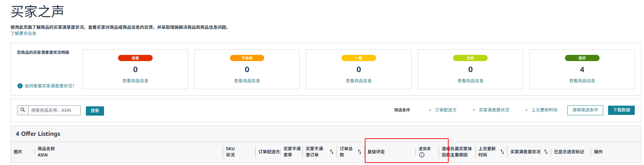644x165 pixels.
Task: Open 如何衡量买家满意度状况 link
Action: point(49,86)
